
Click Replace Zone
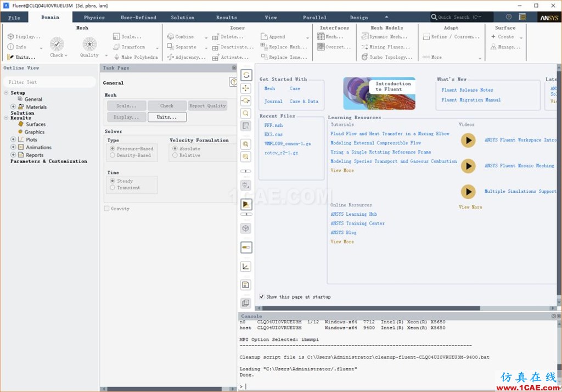coord(284,57)
